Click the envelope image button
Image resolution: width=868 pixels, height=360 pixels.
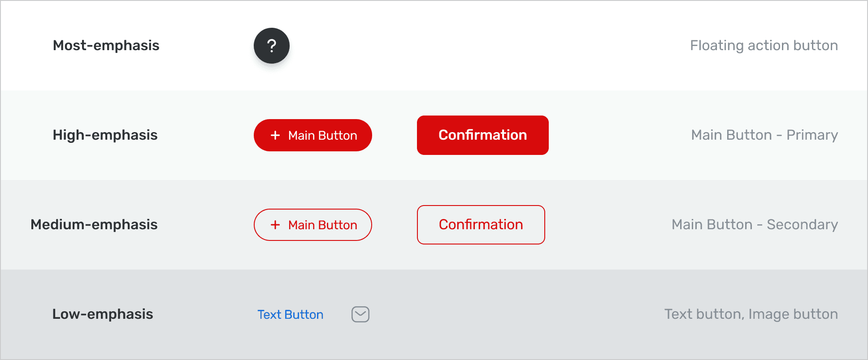(x=360, y=314)
